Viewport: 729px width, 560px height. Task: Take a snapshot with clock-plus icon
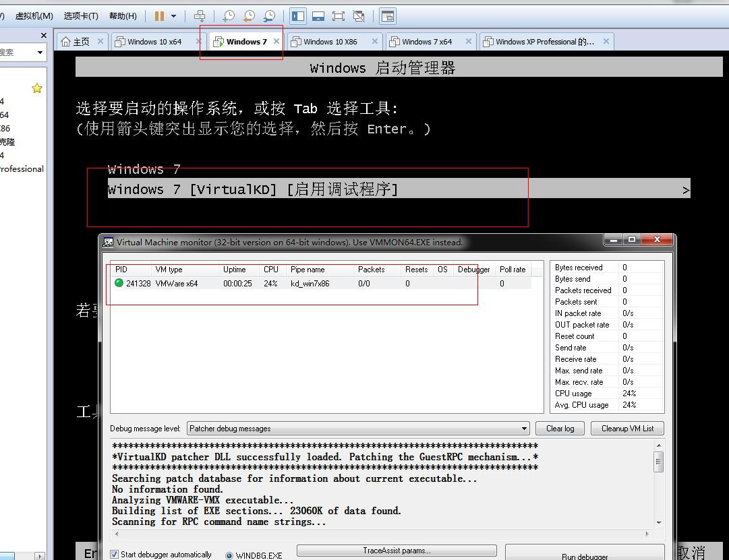(229, 15)
